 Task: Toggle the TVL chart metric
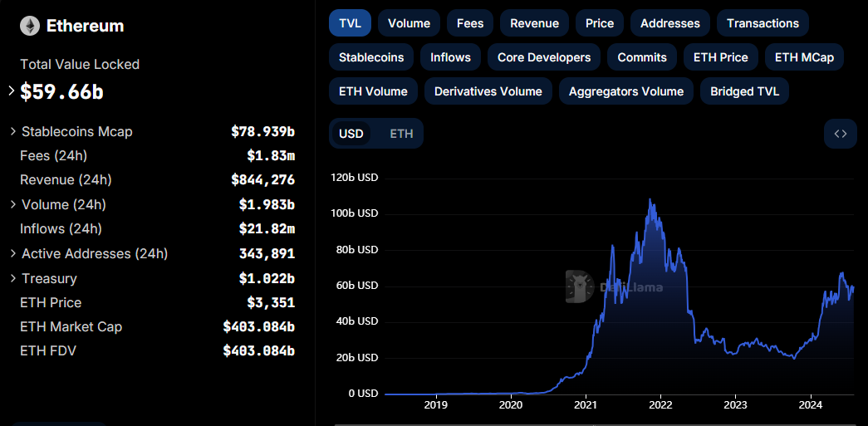click(x=350, y=23)
